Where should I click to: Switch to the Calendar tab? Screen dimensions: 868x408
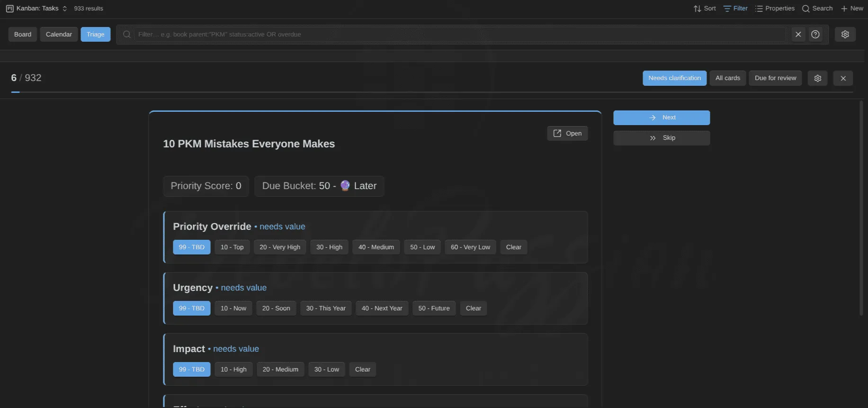(x=59, y=34)
